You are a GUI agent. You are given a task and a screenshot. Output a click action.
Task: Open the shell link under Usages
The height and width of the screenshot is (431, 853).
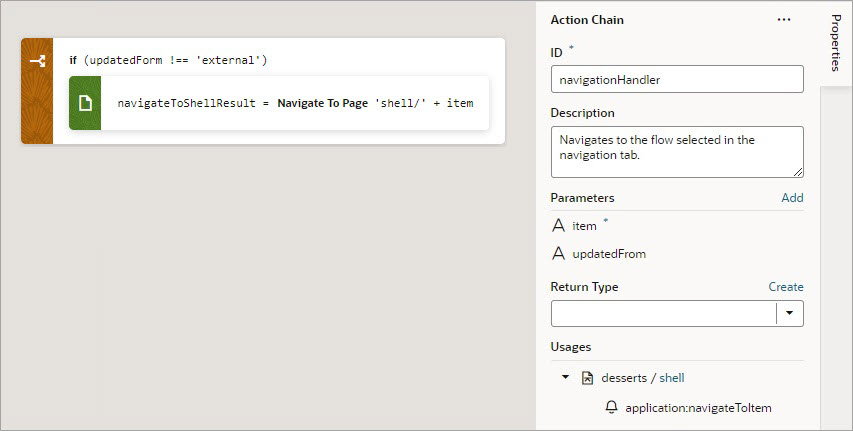pyautogui.click(x=672, y=378)
